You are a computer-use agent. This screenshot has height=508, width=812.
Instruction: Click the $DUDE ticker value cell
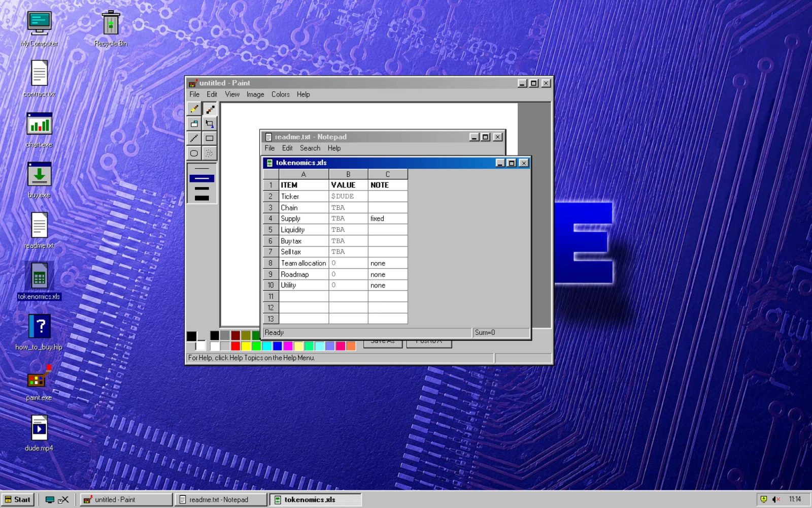(x=348, y=196)
